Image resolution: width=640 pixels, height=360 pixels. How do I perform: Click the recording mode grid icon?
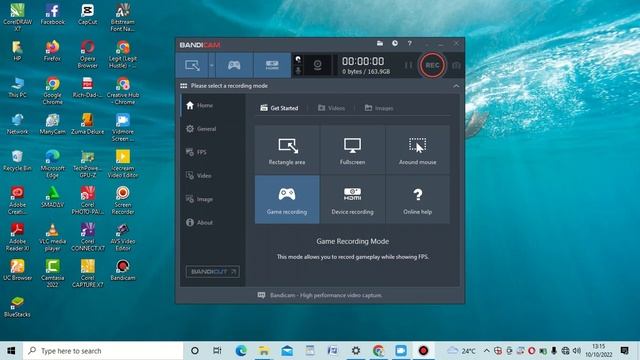coord(184,86)
